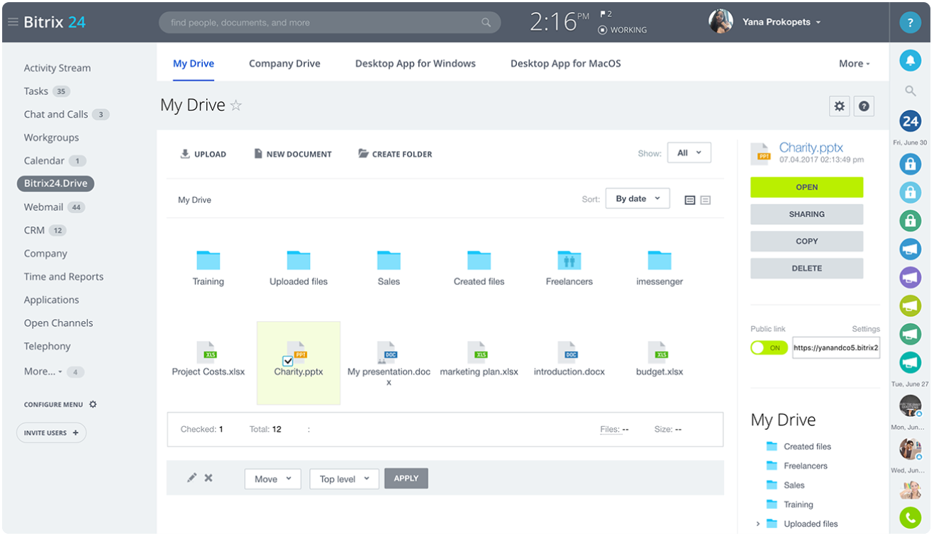Switch to list view using the layout icon
The image size is (934, 560).
[x=704, y=199]
